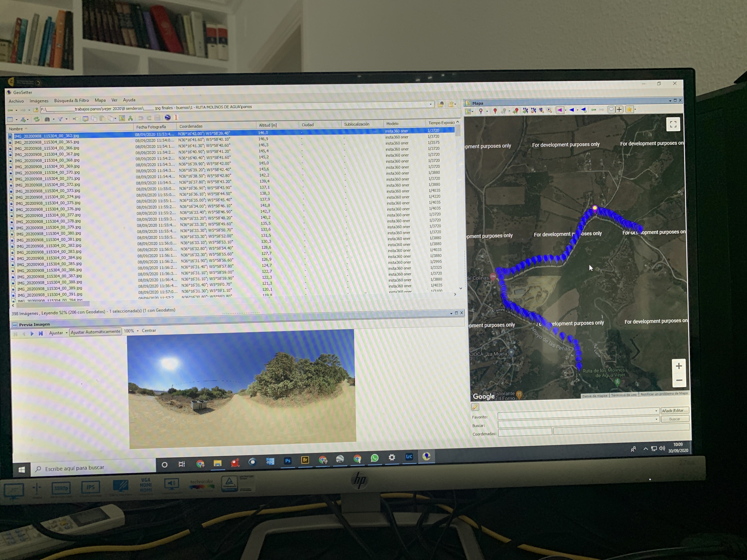The width and height of the screenshot is (747, 560).
Task: Click the binoculars search icon
Action: (47, 119)
